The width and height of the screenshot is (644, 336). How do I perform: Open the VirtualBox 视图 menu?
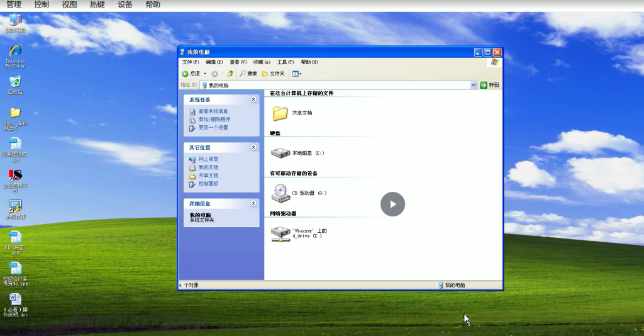[69, 4]
